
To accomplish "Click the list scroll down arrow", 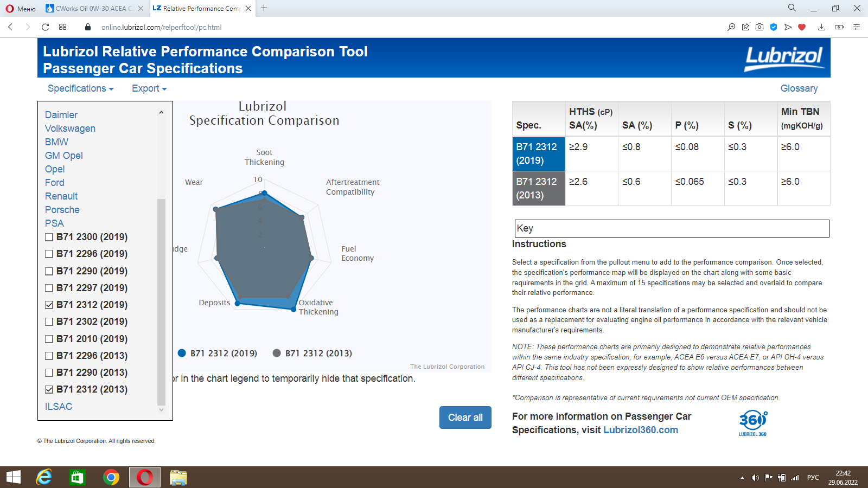I will pos(161,410).
